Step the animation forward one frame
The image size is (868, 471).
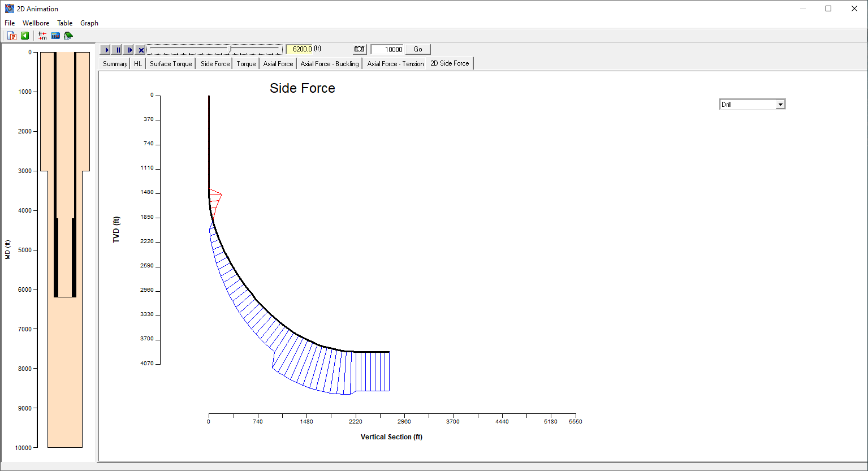click(129, 50)
